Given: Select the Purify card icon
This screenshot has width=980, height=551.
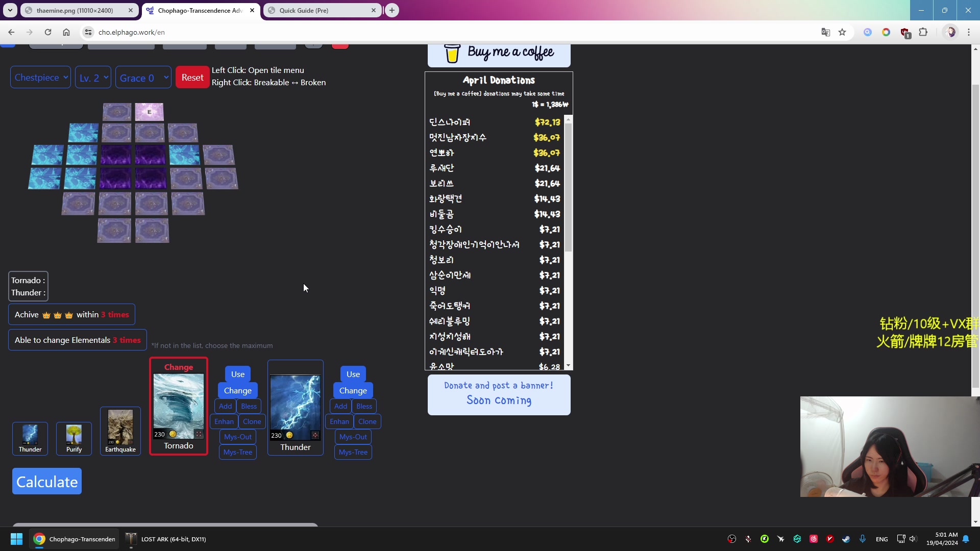Looking at the screenshot, I should point(74,435).
